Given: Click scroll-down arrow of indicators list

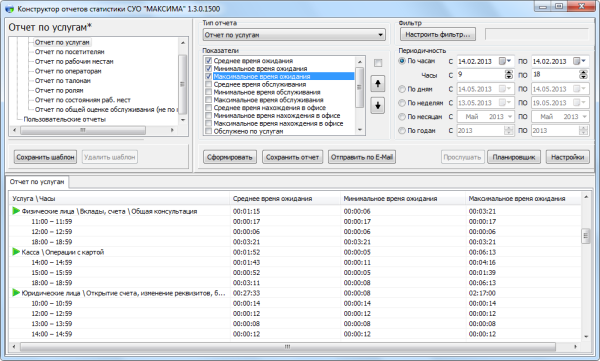Looking at the screenshot, I should click(360, 130).
